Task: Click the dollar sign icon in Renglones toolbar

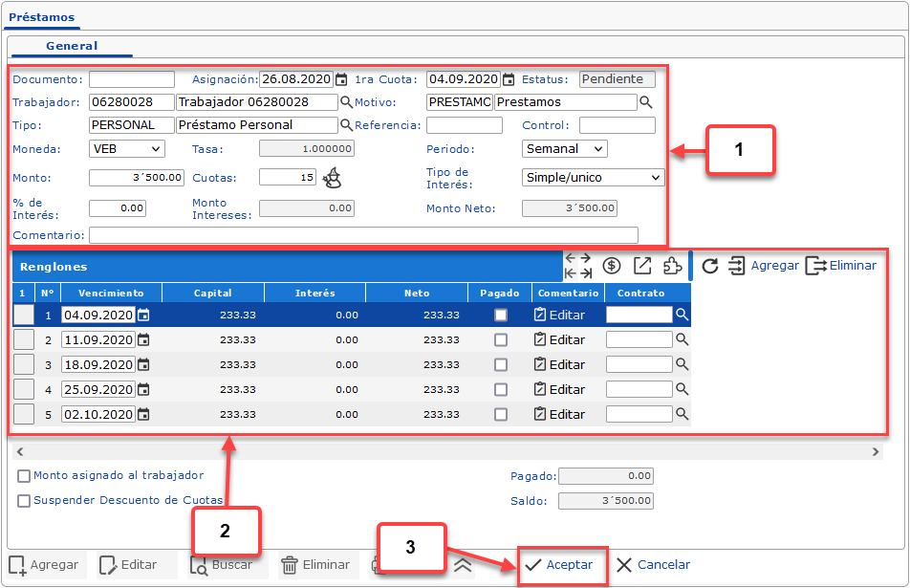Action: [x=612, y=266]
